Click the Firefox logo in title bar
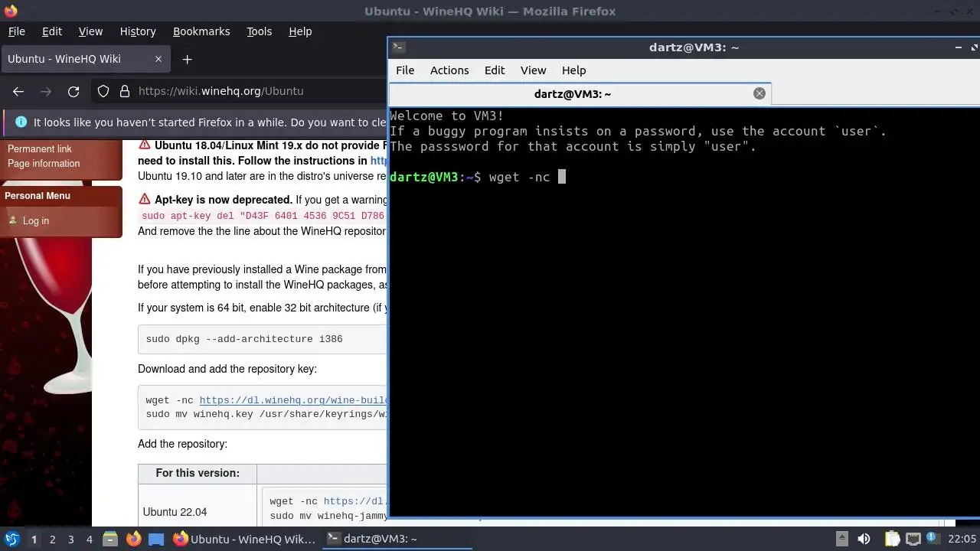The width and height of the screenshot is (980, 551). (11, 11)
